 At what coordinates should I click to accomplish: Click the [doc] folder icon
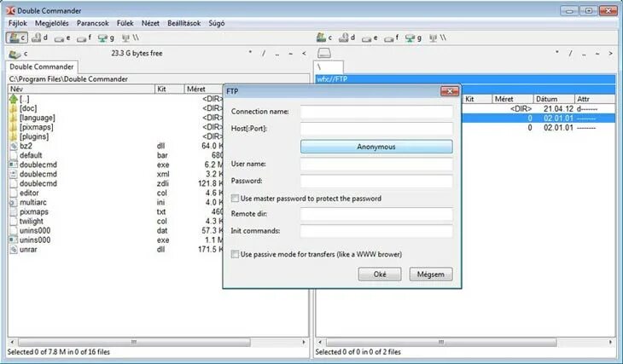click(x=14, y=108)
